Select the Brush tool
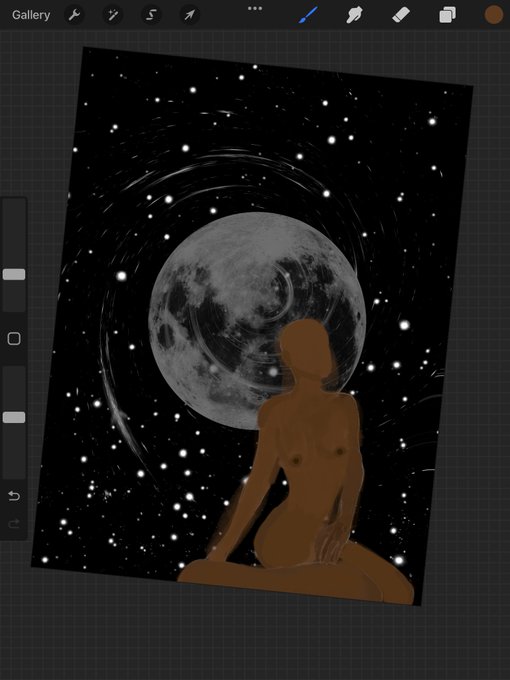Screen dimensions: 510x680 click(x=308, y=15)
